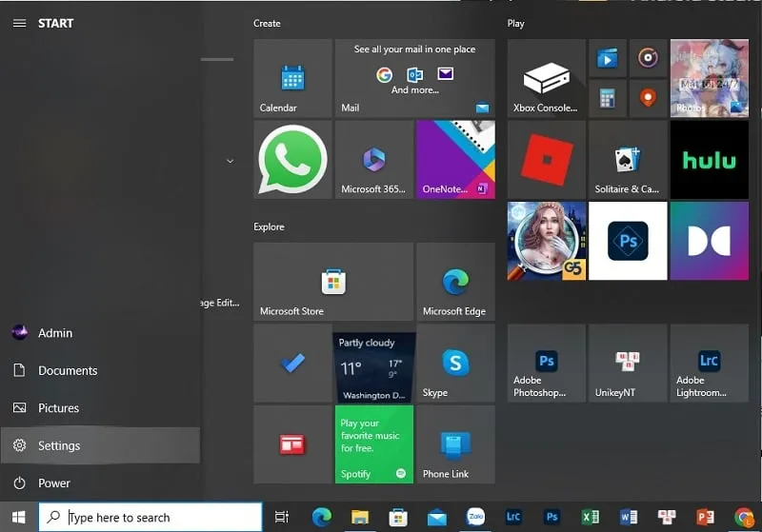This screenshot has width=762, height=532.
Task: Launch Skype from the Start tiles
Action: click(x=455, y=363)
